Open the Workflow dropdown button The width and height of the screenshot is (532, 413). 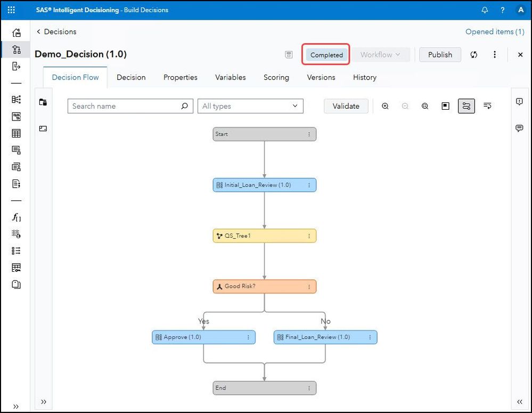pos(380,55)
